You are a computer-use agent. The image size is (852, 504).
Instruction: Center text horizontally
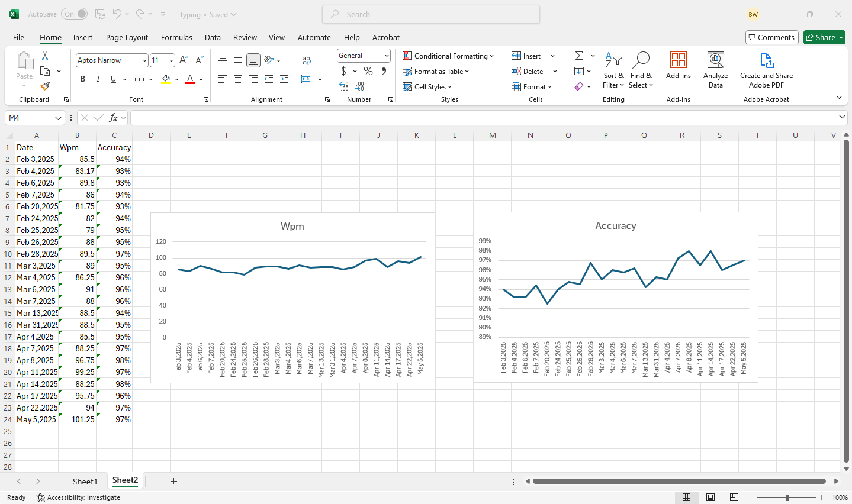[237, 79]
